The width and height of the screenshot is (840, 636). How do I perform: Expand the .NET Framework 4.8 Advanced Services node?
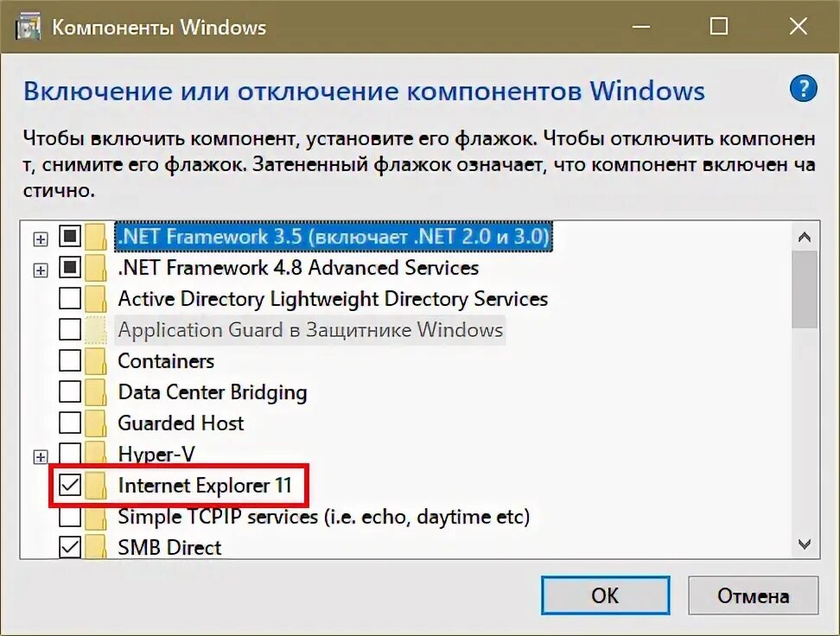[x=40, y=270]
